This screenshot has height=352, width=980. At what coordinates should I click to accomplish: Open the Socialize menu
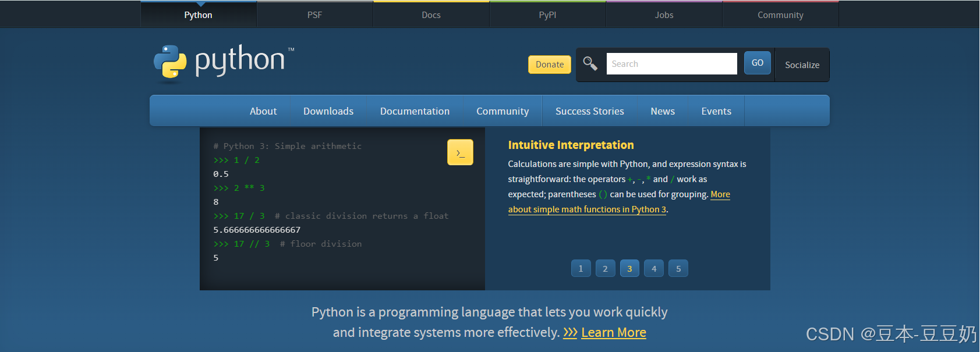[x=802, y=65]
